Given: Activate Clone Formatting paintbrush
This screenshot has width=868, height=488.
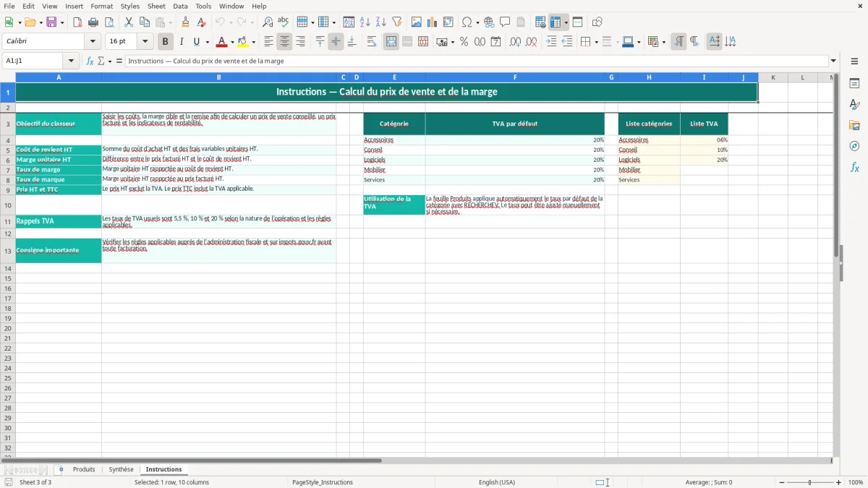Looking at the screenshot, I should [x=186, y=22].
